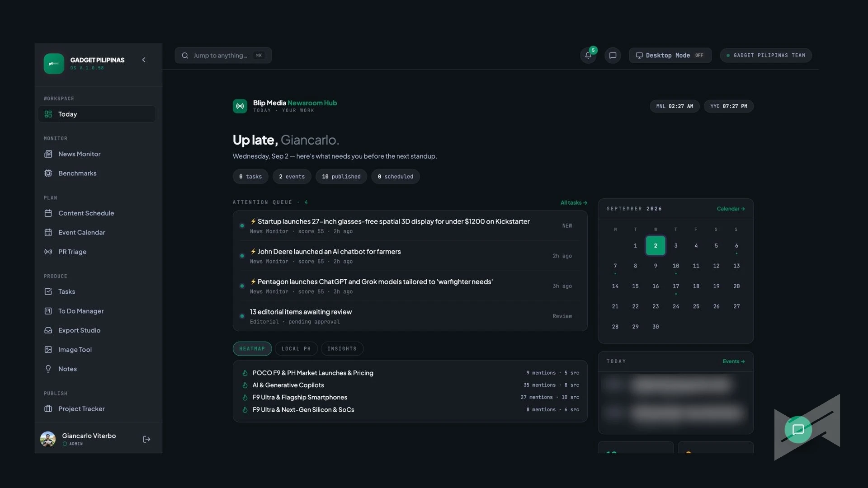Open News Monitor from sidebar

(97, 154)
